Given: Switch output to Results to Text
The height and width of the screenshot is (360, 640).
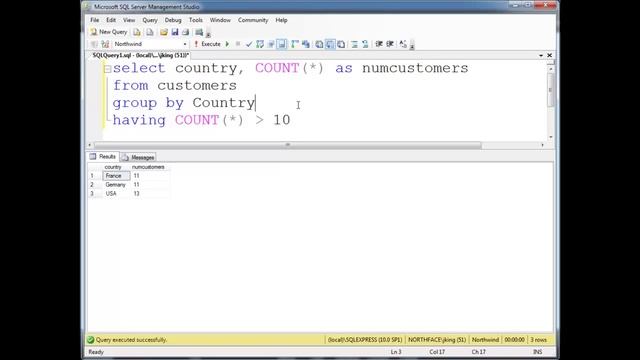Looking at the screenshot, I should [x=319, y=44].
